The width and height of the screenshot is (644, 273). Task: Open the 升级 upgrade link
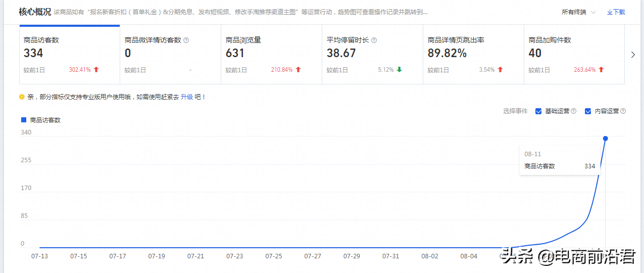(x=187, y=97)
